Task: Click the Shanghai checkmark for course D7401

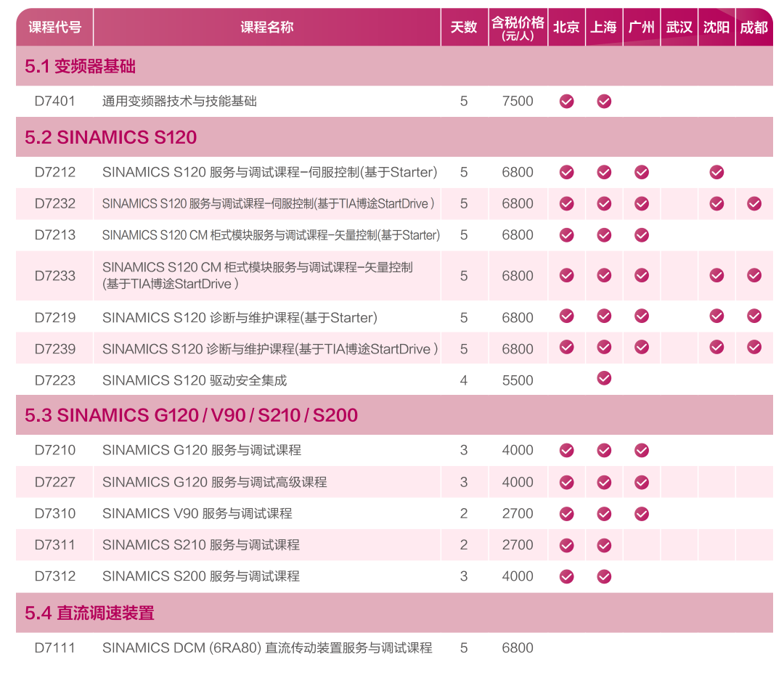Action: pyautogui.click(x=604, y=102)
